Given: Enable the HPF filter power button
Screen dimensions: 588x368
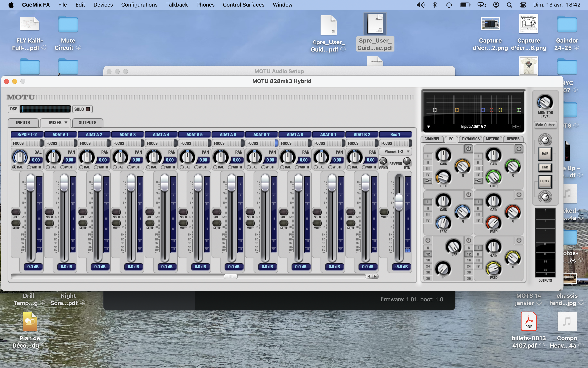Looking at the screenshot, I should pyautogui.click(x=428, y=240).
